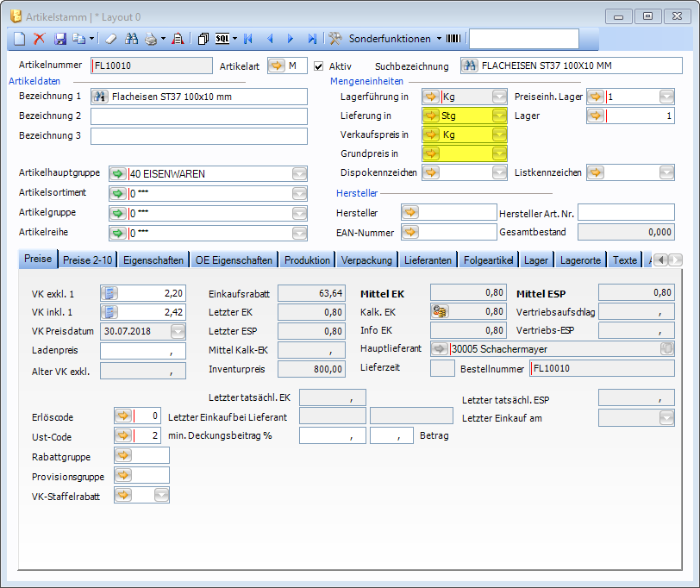
Task: Expand the VK Preisdatum date dropdown
Action: pyautogui.click(x=177, y=331)
